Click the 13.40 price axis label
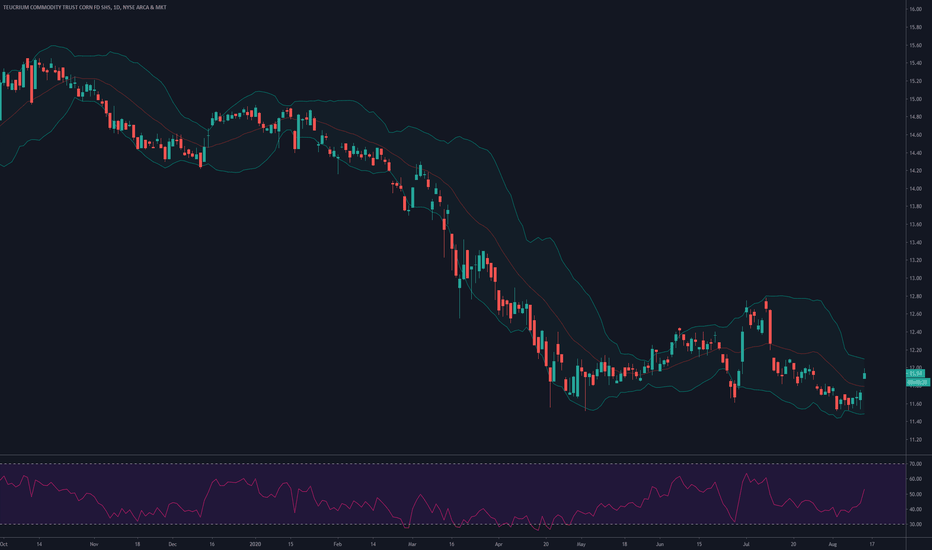Viewport: 932px width, 550px height. [915, 243]
